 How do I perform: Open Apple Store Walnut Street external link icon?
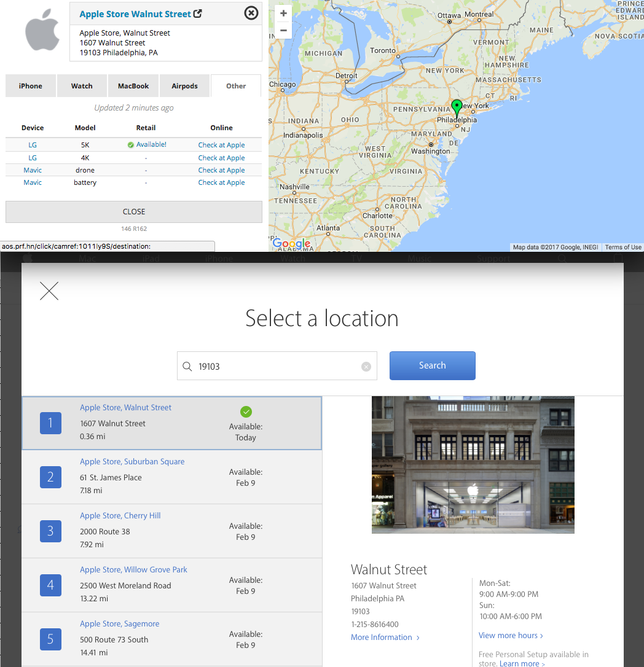click(197, 14)
